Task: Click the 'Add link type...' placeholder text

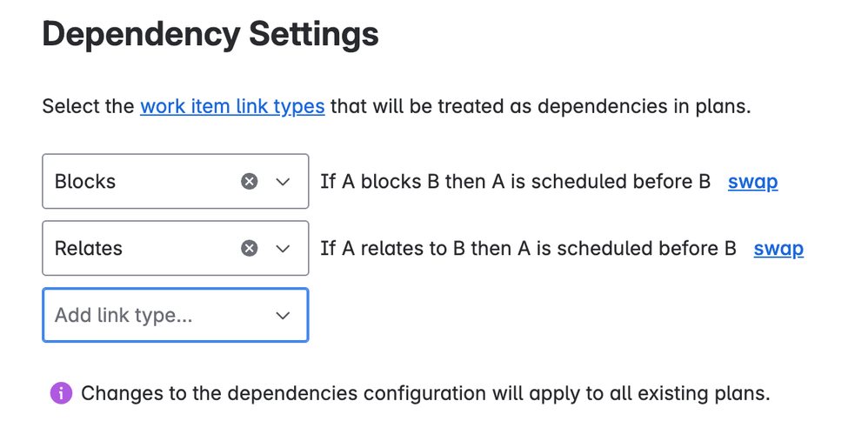Action: click(124, 316)
